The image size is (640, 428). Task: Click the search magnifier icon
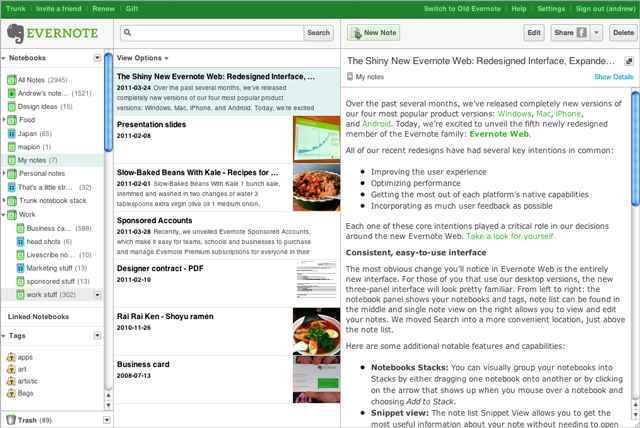(x=127, y=33)
